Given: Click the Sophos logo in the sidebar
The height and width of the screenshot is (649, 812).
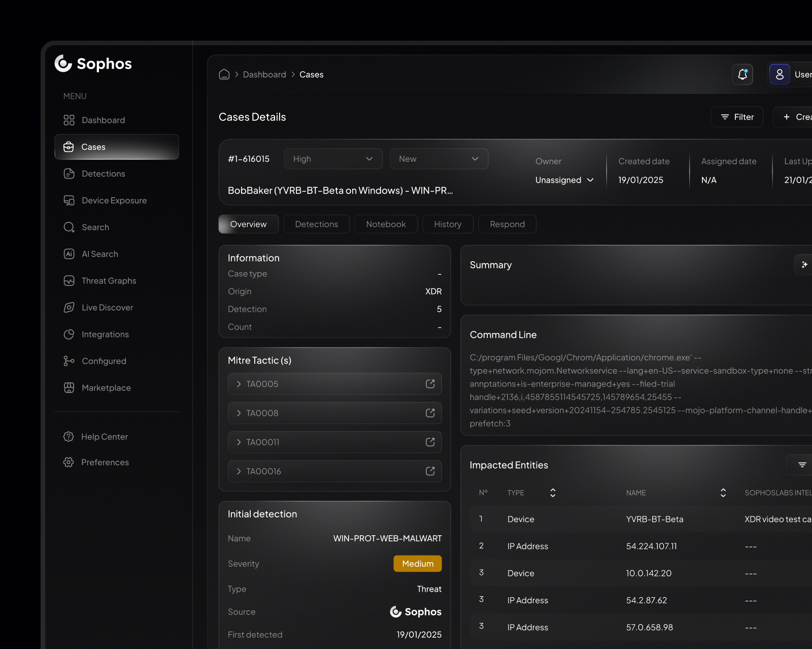Looking at the screenshot, I should point(93,63).
